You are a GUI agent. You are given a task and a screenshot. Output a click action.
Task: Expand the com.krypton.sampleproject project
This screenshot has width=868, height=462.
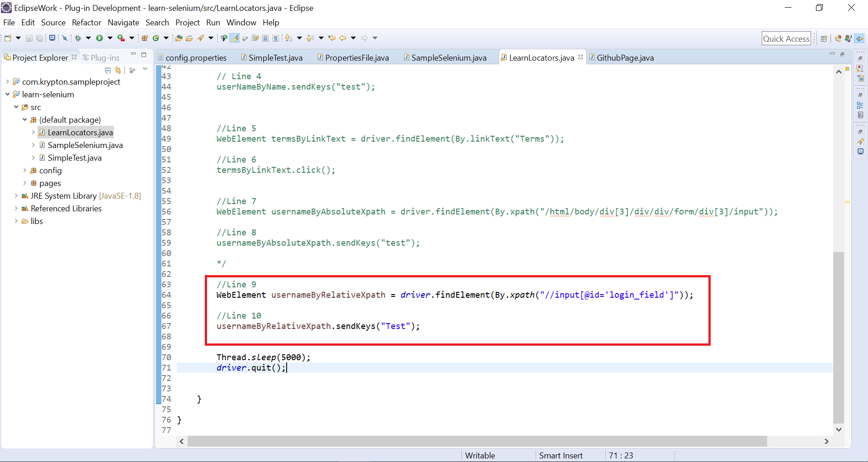pyautogui.click(x=7, y=81)
